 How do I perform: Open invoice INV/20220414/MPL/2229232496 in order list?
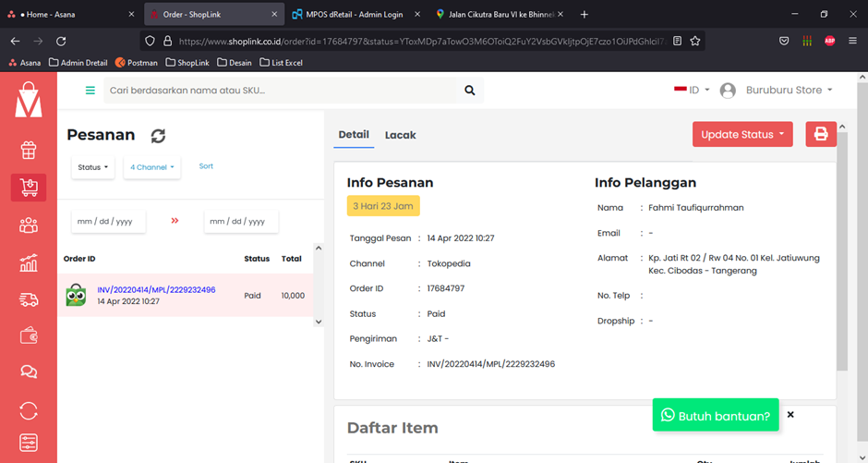pos(156,289)
